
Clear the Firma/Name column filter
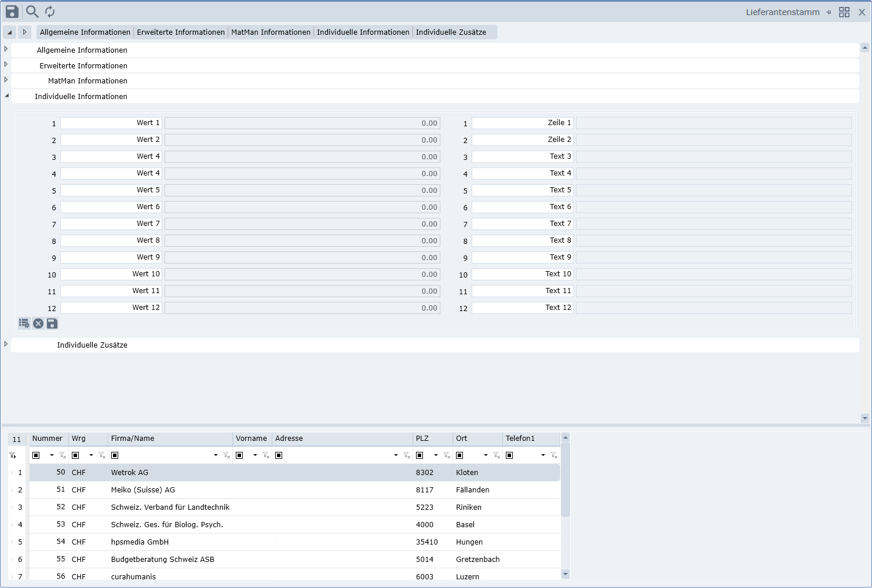point(227,455)
